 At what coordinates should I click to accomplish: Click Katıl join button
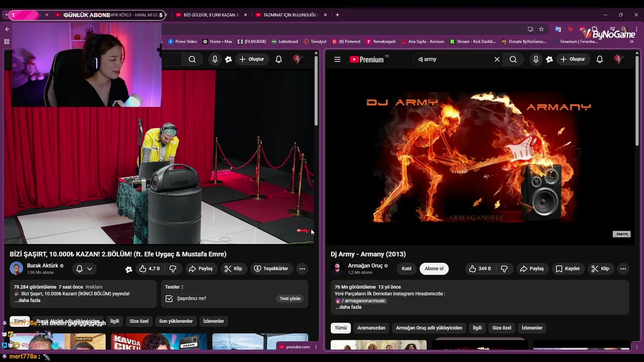tap(407, 269)
